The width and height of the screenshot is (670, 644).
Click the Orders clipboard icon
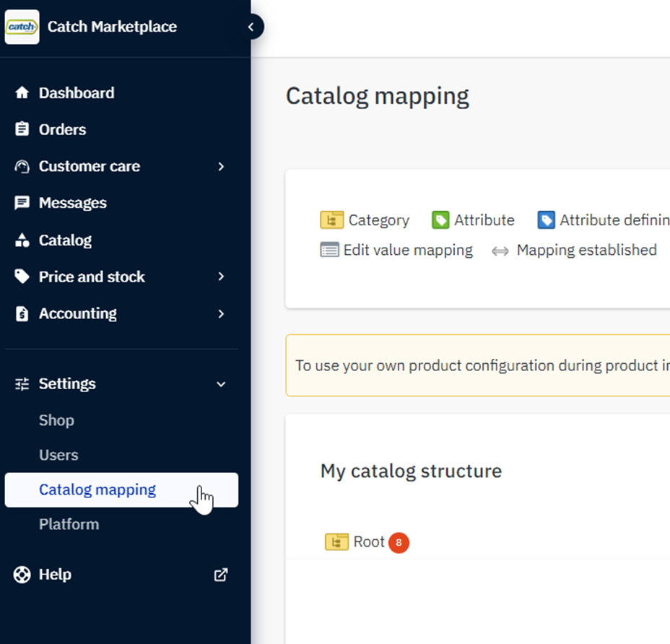click(22, 129)
